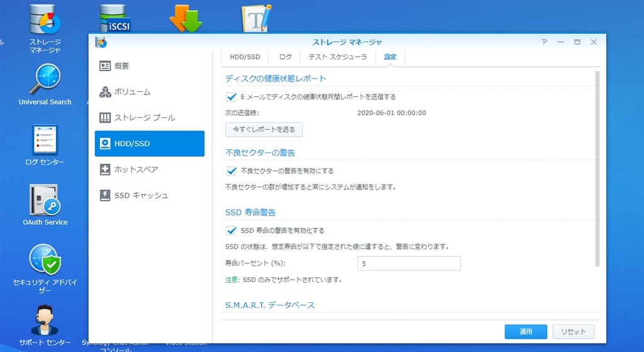Screen dimensions: 644x352
Task: Click the ボリューム cubes sidebar icon
Action: click(105, 92)
